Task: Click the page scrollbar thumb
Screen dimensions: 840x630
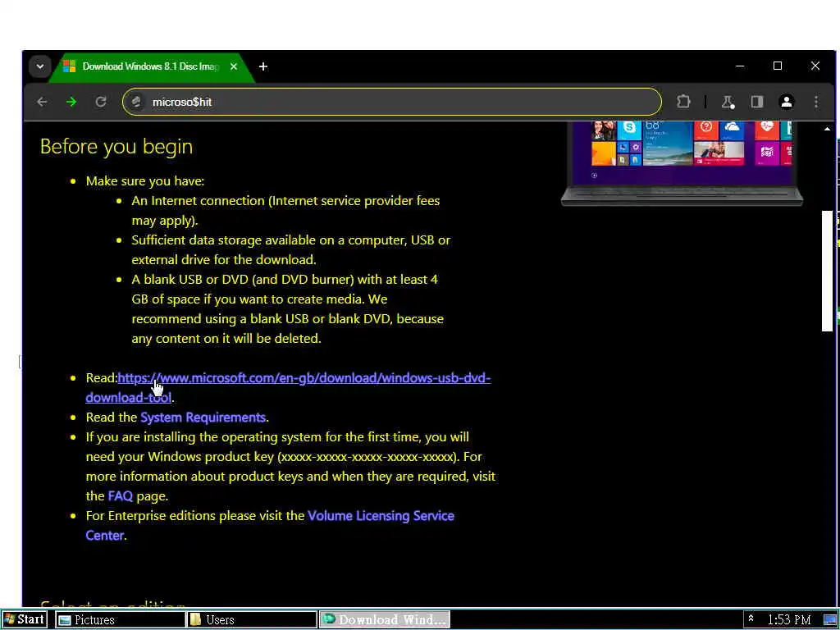Action: [827, 271]
